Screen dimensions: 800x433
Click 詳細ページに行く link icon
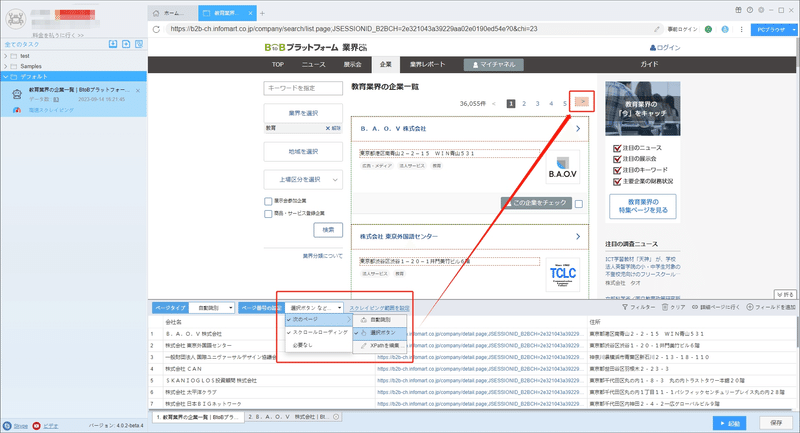point(695,307)
